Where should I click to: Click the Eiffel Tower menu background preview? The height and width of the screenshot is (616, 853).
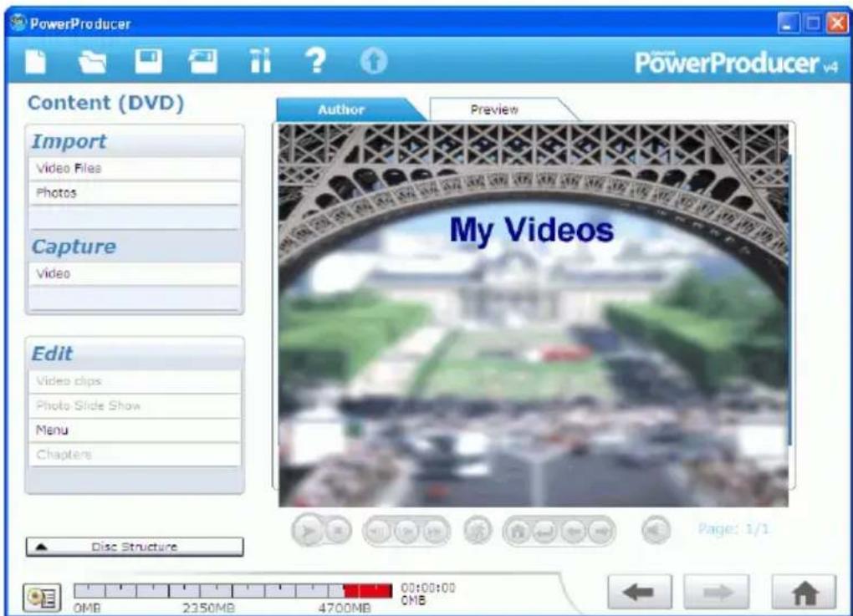pyautogui.click(x=534, y=315)
